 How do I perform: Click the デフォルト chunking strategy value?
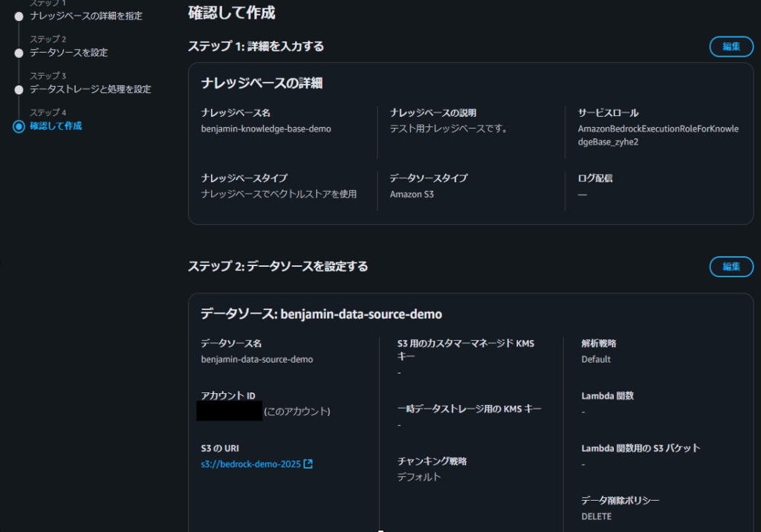click(419, 477)
